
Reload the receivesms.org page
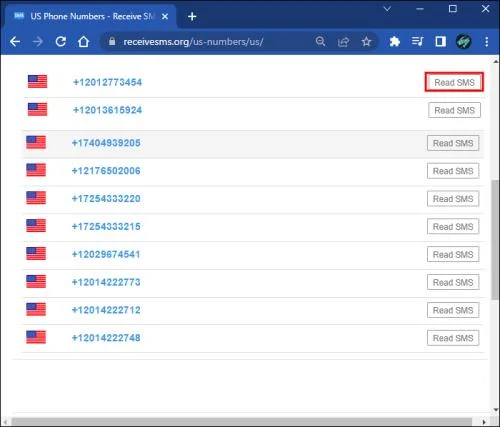click(x=61, y=42)
